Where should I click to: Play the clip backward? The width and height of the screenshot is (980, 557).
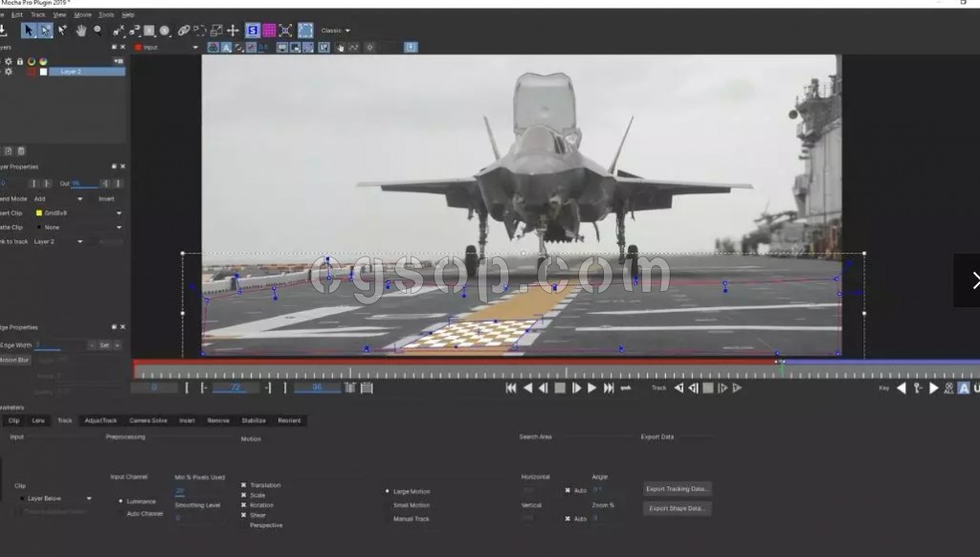point(527,389)
